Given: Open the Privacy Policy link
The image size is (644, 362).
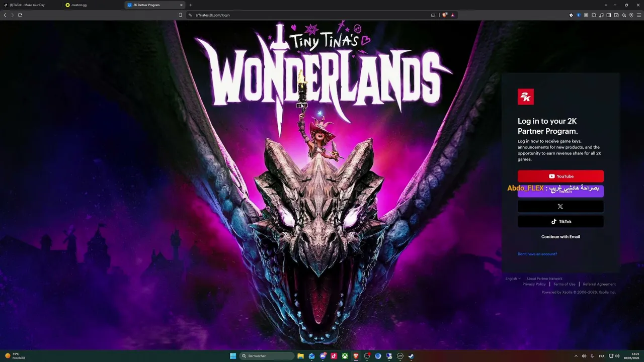Looking at the screenshot, I should pos(534,284).
